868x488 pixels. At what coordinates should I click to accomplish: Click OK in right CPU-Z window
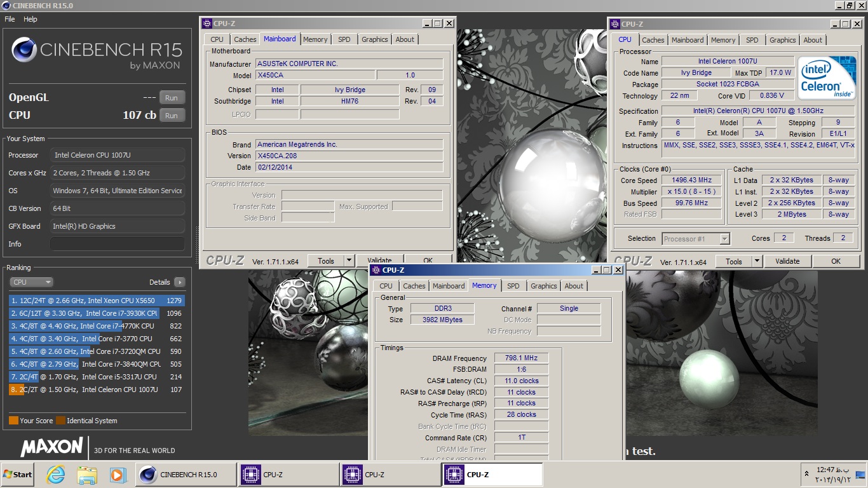point(836,261)
